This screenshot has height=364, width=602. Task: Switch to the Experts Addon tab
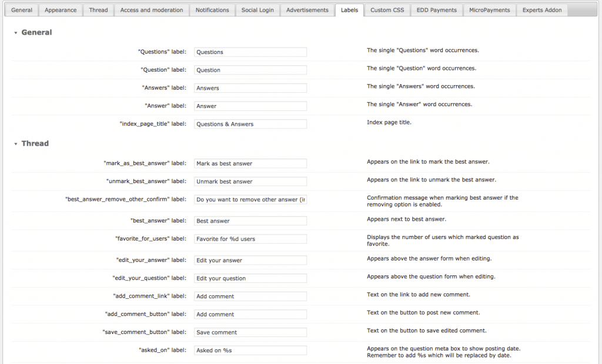(x=541, y=9)
